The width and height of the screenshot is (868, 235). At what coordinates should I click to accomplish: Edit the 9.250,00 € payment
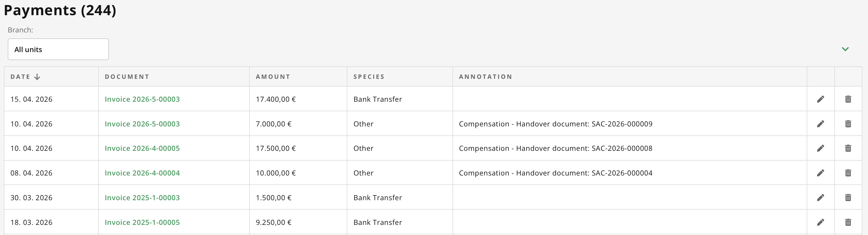[x=820, y=222]
